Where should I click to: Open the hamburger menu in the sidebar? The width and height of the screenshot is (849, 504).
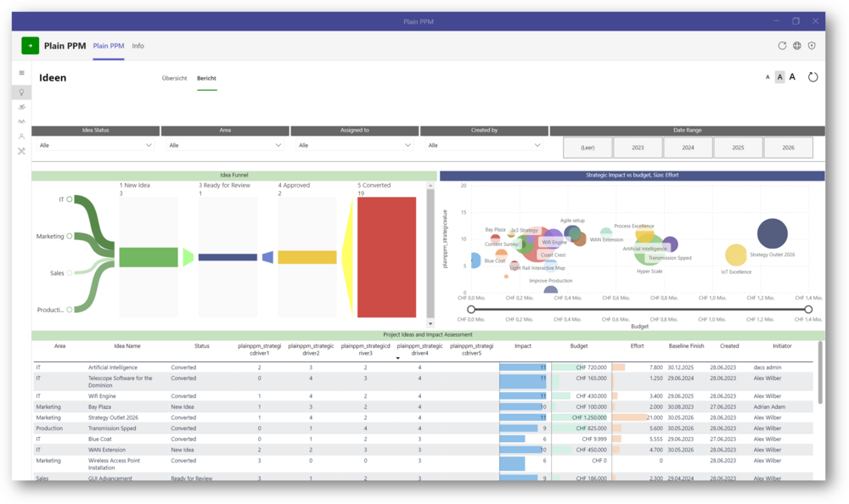coord(22,73)
